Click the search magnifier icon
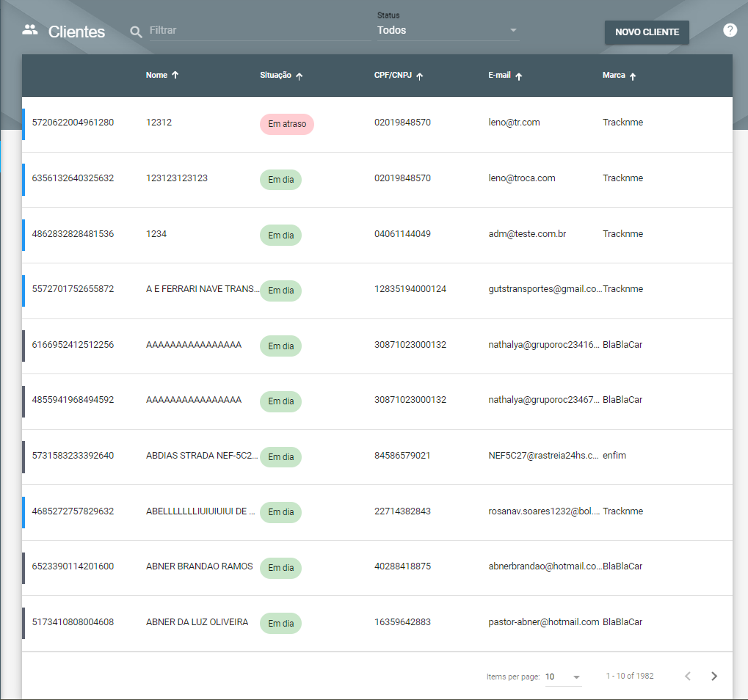 [136, 32]
